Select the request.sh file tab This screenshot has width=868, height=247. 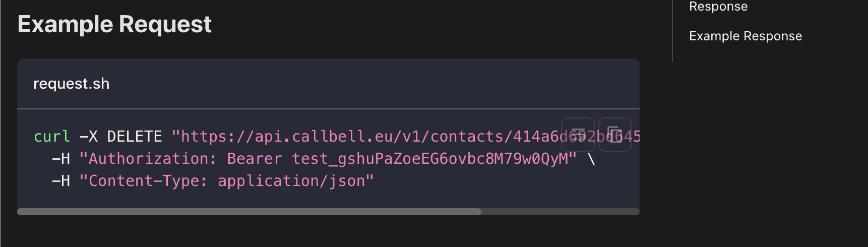(71, 84)
